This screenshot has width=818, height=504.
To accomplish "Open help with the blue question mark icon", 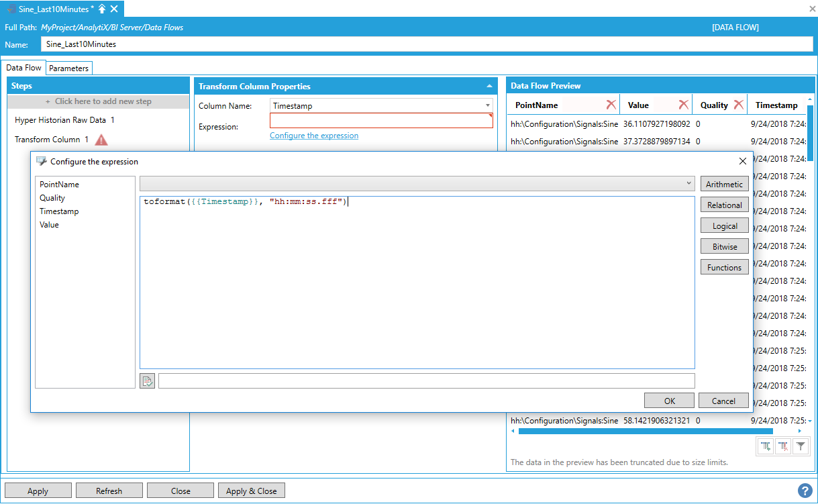I will point(805,491).
